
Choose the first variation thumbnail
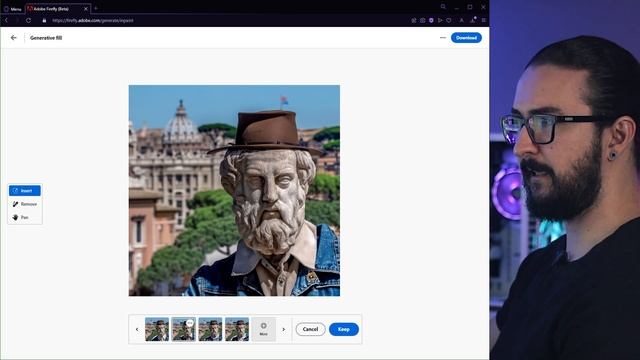coord(157,329)
